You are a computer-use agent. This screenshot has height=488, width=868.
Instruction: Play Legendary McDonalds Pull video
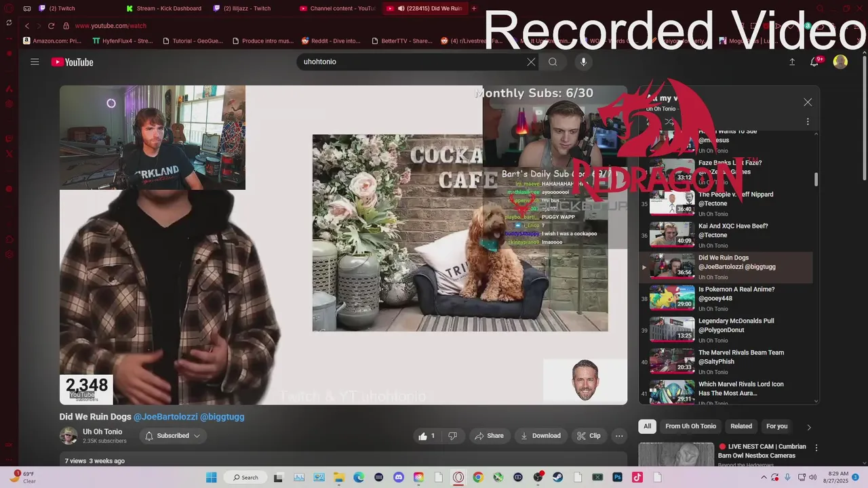point(726,330)
